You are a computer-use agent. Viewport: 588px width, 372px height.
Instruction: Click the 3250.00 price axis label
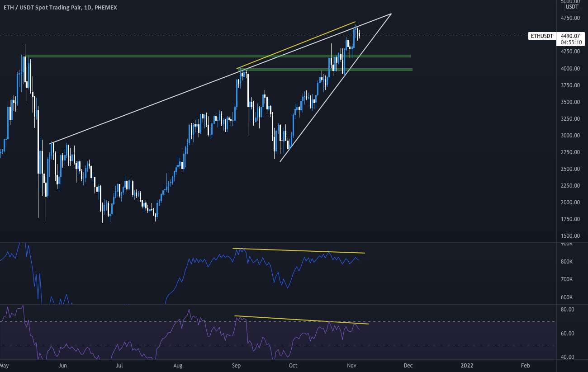pos(570,119)
